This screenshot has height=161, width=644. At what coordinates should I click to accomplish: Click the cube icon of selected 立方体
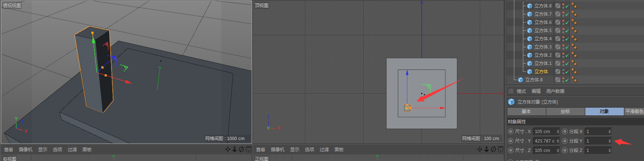tap(529, 71)
